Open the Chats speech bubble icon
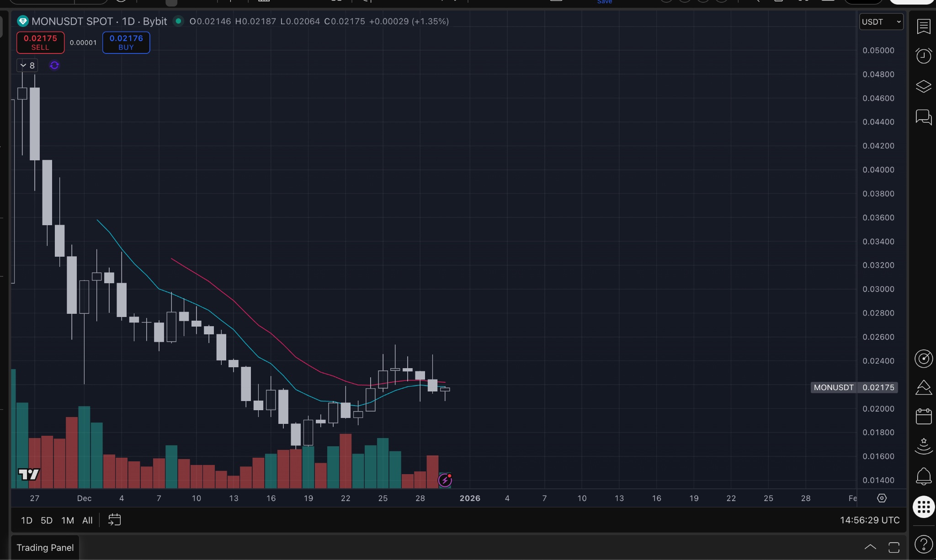The image size is (936, 560). 923,117
